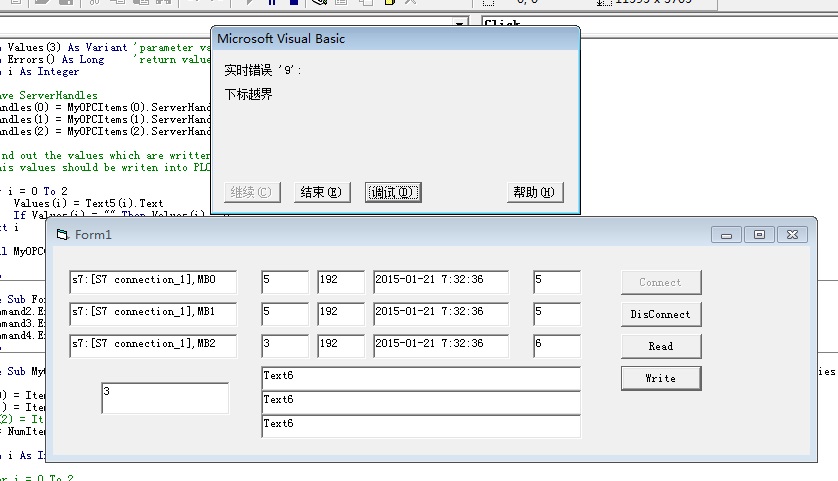Click code line i As Integer
Viewport: 838px width, 481px height.
[43, 72]
